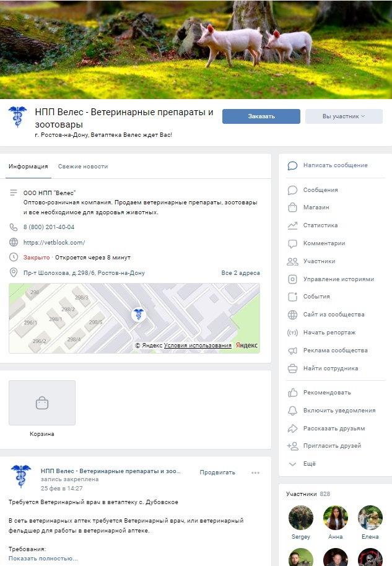This screenshot has width=392, height=566.
Task: Open Статистика menu item
Action: pyautogui.click(x=320, y=225)
